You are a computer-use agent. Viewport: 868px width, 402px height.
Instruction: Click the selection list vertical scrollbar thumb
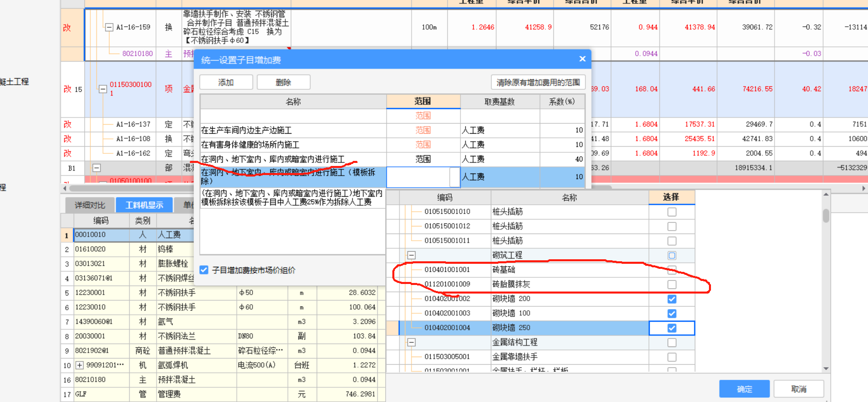(x=826, y=216)
